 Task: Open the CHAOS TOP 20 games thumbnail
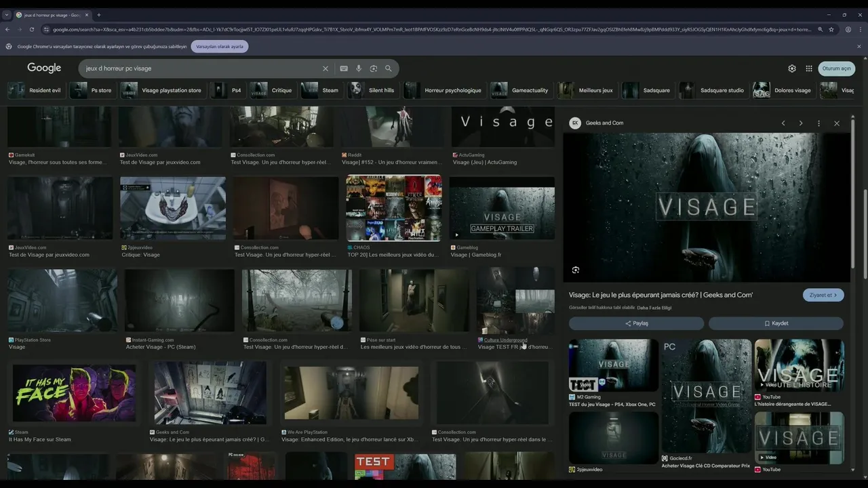[393, 208]
